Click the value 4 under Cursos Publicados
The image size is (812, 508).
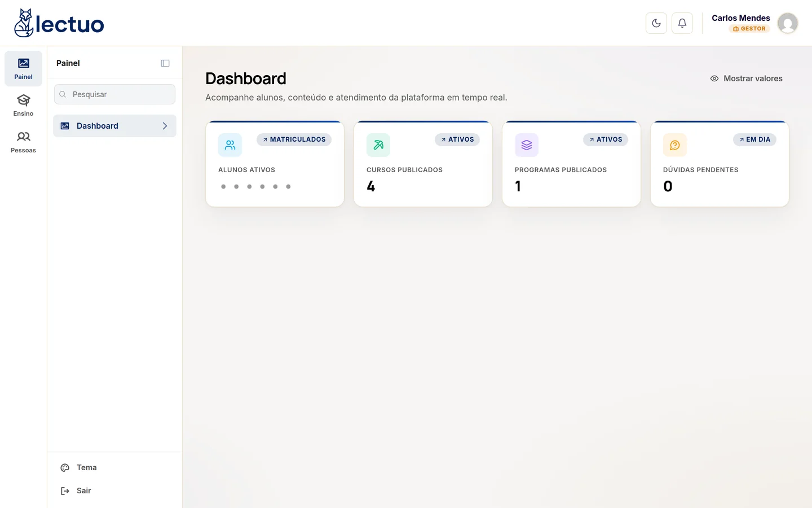point(371,186)
